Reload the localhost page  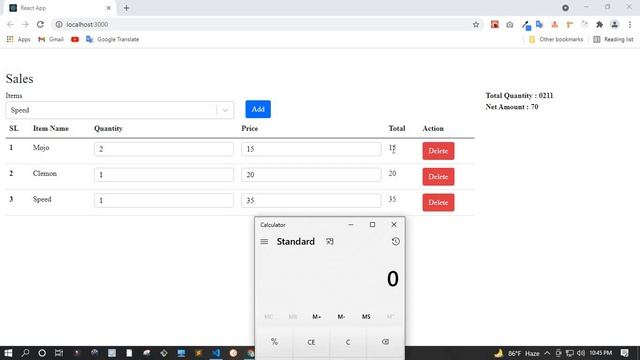pos(40,24)
